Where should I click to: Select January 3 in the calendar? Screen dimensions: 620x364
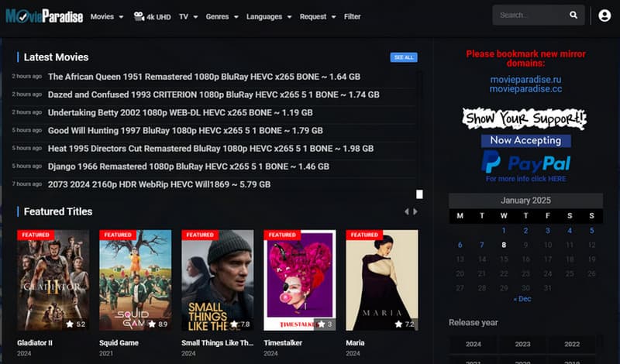click(548, 231)
